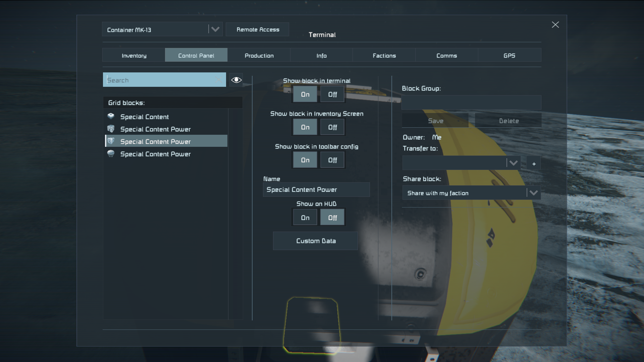Click the highlighted Special Content Power icon
The image size is (644, 362).
pyautogui.click(x=111, y=141)
